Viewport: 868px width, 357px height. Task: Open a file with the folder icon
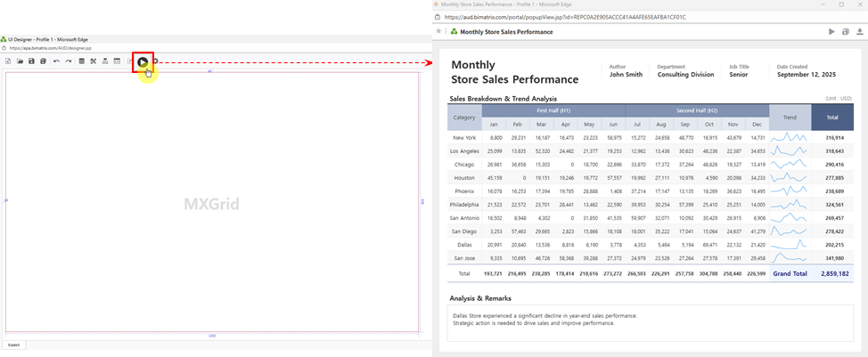coord(20,61)
